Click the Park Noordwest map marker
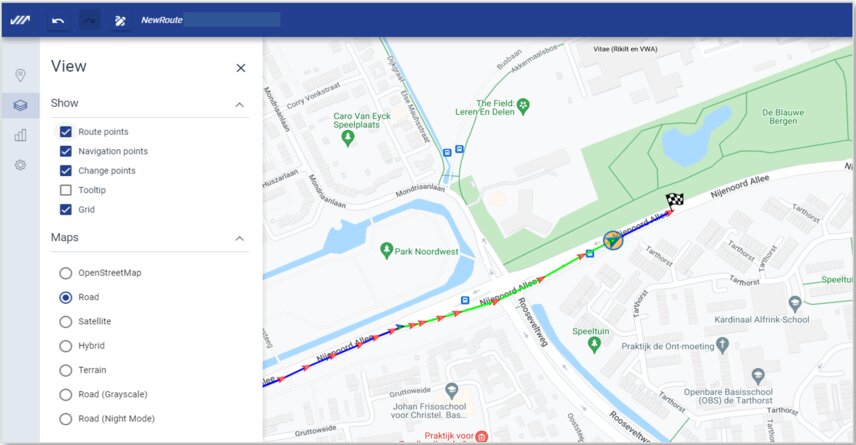Screen dimensions: 856x445 (387, 248)
